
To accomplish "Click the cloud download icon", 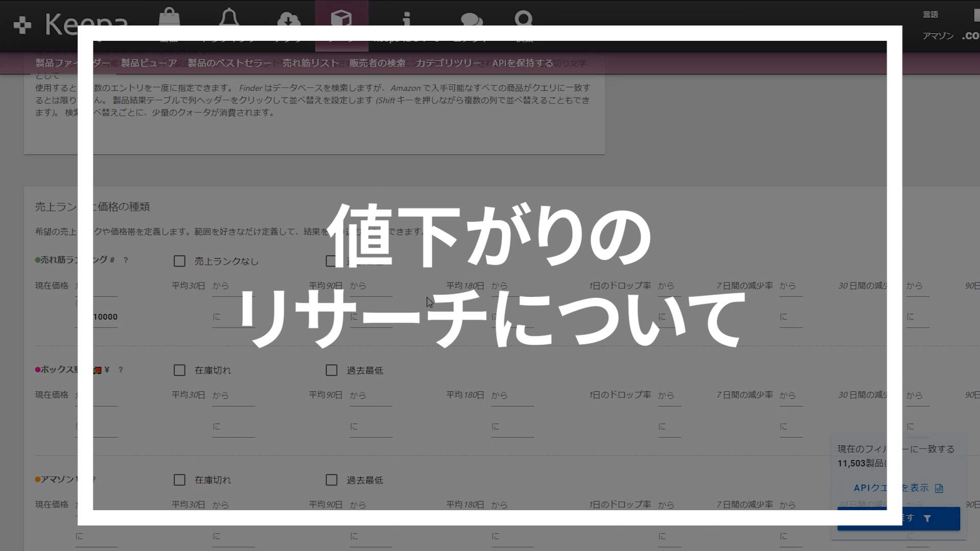I will point(288,19).
